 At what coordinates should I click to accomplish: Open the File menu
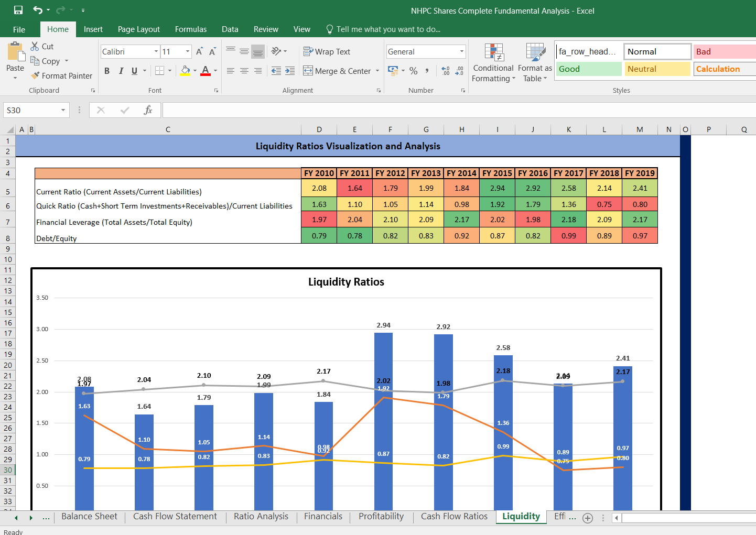[x=19, y=29]
